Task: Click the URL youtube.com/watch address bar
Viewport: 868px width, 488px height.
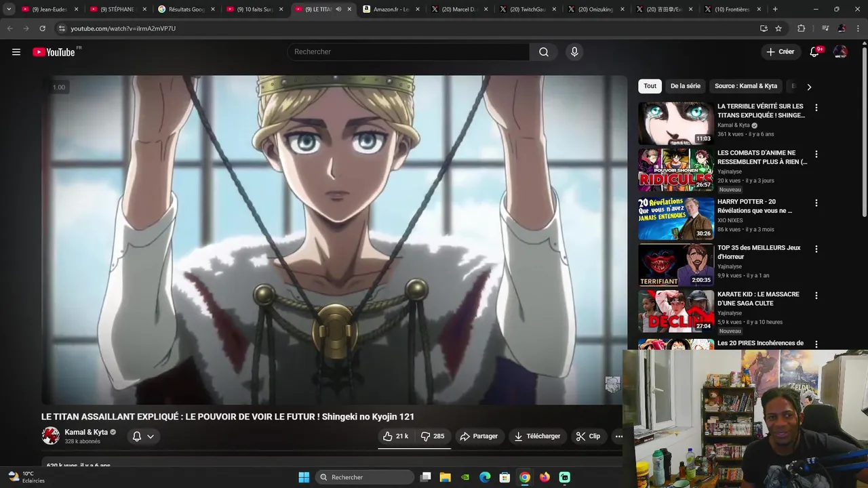Action: (x=123, y=28)
